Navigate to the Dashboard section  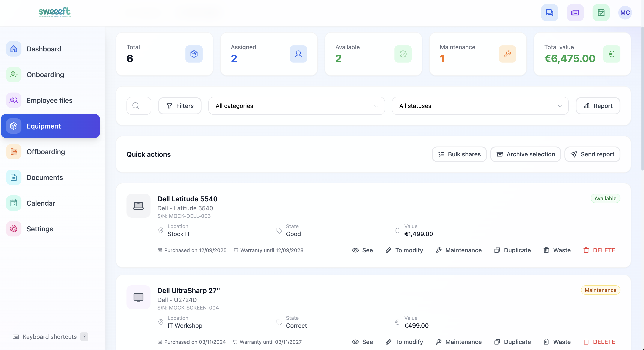[x=44, y=49]
